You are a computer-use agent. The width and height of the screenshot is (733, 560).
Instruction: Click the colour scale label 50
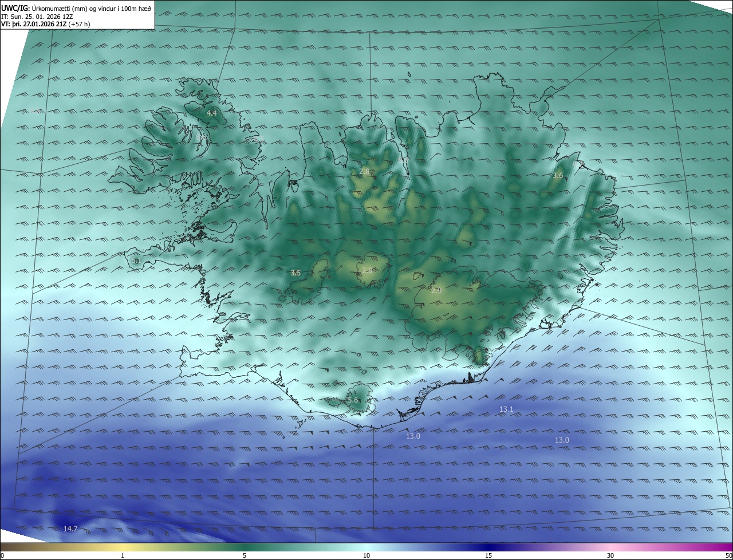[728, 555]
